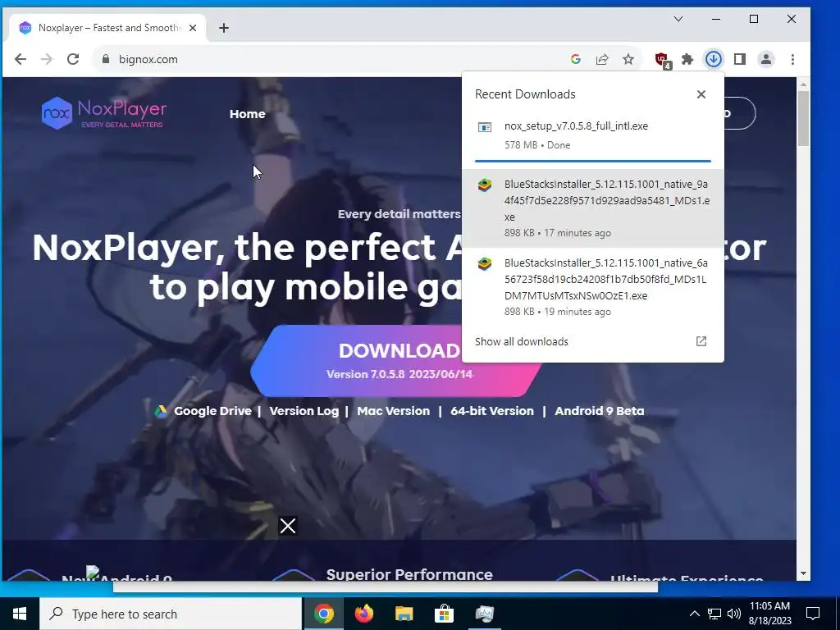Image resolution: width=840 pixels, height=630 pixels.
Task: Open the Android 9 Beta link
Action: 600,411
